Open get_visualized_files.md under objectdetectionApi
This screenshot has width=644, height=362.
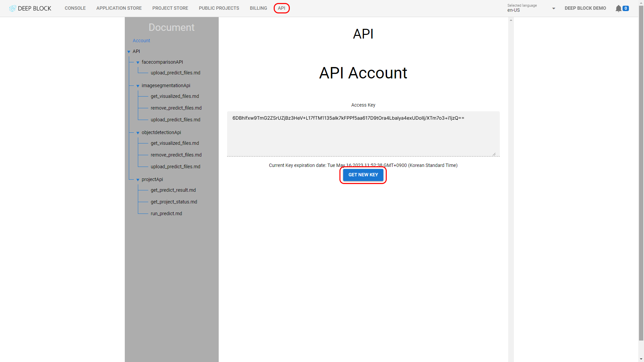click(x=175, y=143)
